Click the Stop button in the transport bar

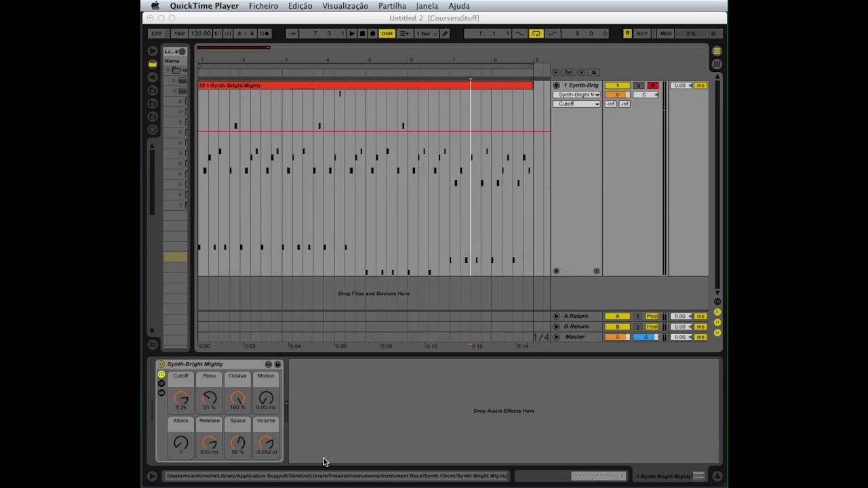362,33
